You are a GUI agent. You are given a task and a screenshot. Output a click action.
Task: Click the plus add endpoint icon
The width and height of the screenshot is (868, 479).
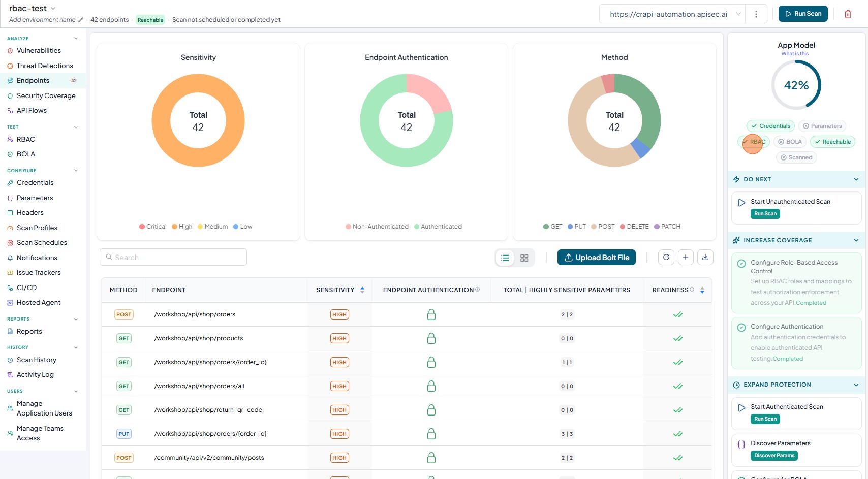coord(686,258)
